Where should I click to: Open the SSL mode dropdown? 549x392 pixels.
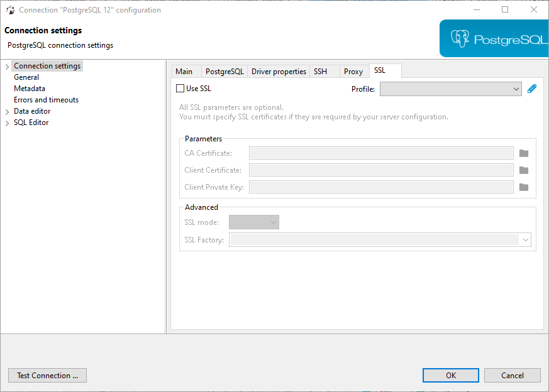254,222
